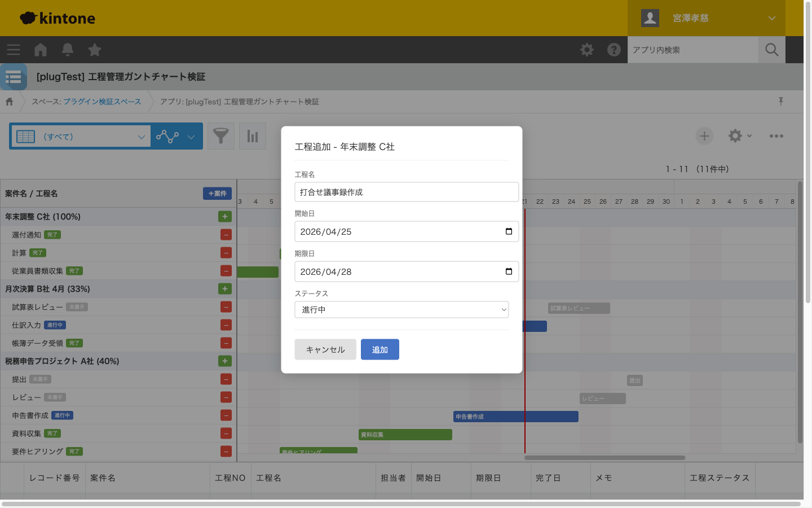Click the pin icon in breadcrumb bar
The width and height of the screenshot is (812, 508).
(x=781, y=102)
